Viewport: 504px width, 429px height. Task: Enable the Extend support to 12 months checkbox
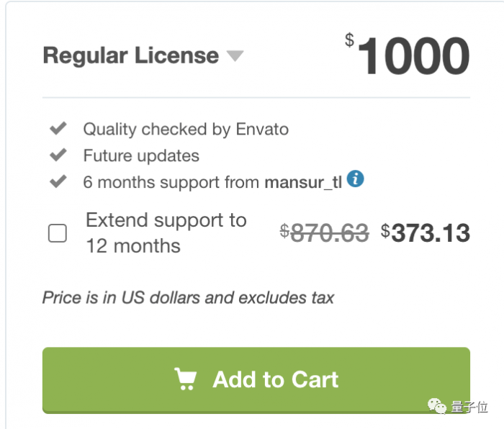58,233
